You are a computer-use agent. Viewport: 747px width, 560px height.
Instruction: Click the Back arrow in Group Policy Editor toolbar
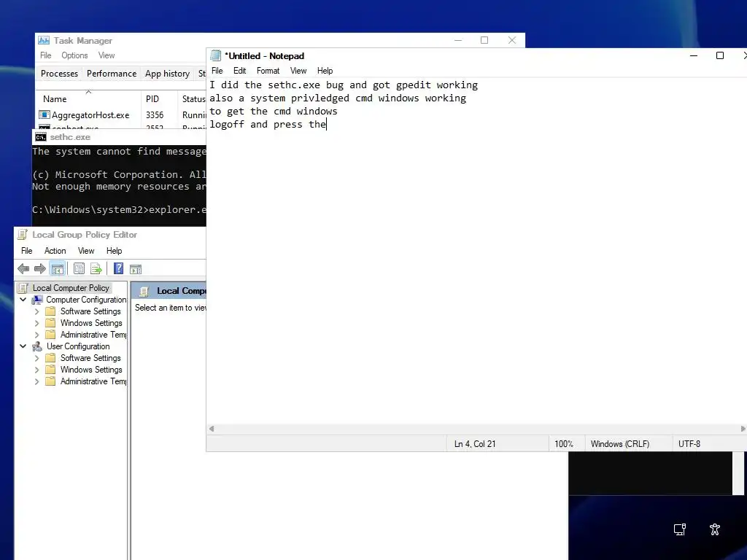(x=23, y=269)
